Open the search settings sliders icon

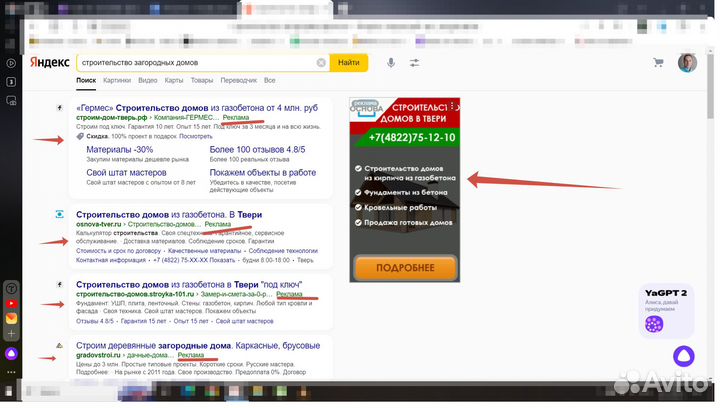point(415,63)
